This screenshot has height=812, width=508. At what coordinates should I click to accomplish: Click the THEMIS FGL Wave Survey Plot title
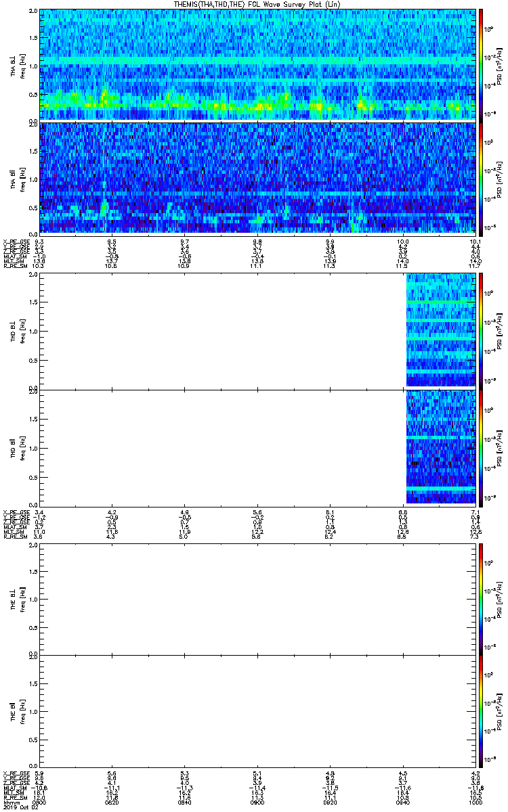[x=257, y=5]
